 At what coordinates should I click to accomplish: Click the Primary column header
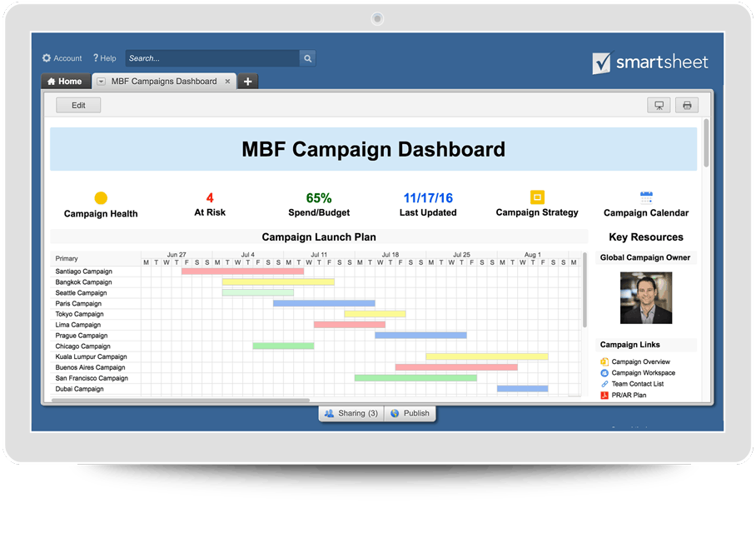[x=67, y=258]
